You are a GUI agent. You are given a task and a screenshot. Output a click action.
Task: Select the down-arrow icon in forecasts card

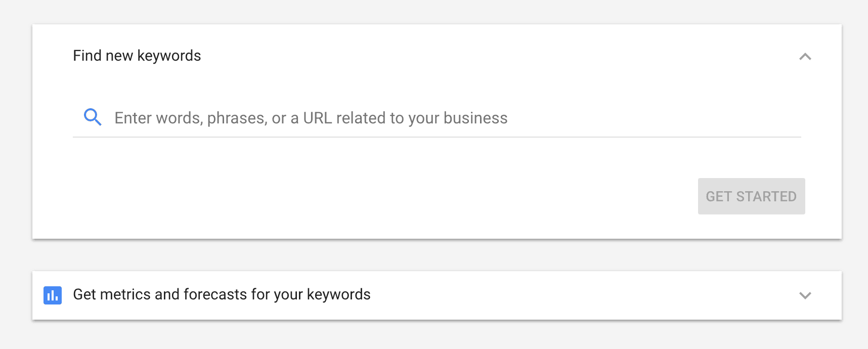(x=805, y=295)
